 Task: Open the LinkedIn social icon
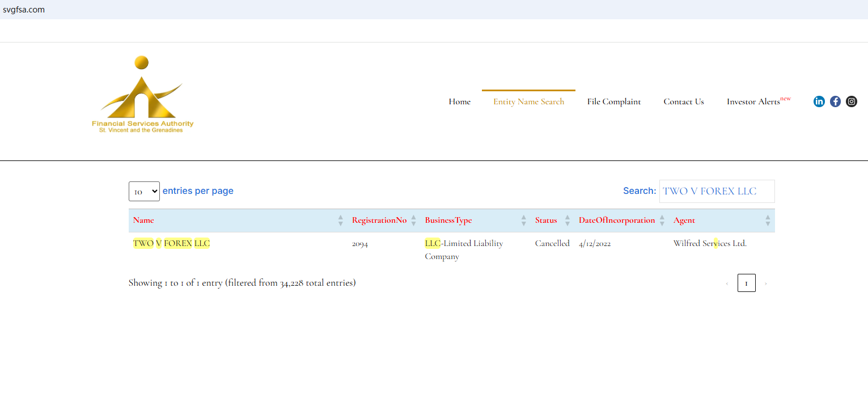[819, 101]
